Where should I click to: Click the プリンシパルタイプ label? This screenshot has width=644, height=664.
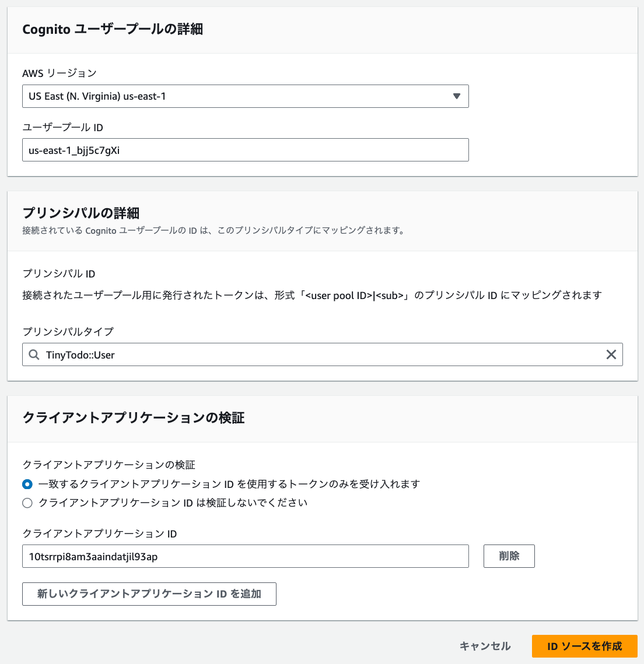coord(68,331)
